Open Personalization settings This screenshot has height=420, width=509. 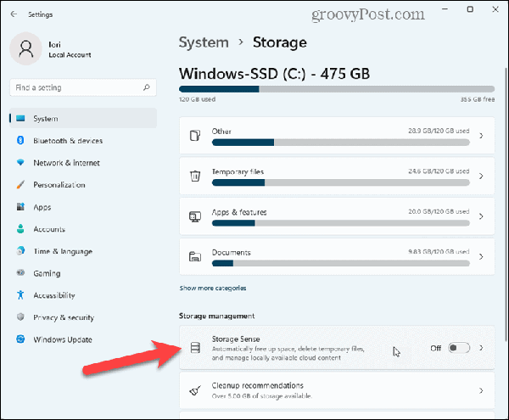(x=83, y=185)
